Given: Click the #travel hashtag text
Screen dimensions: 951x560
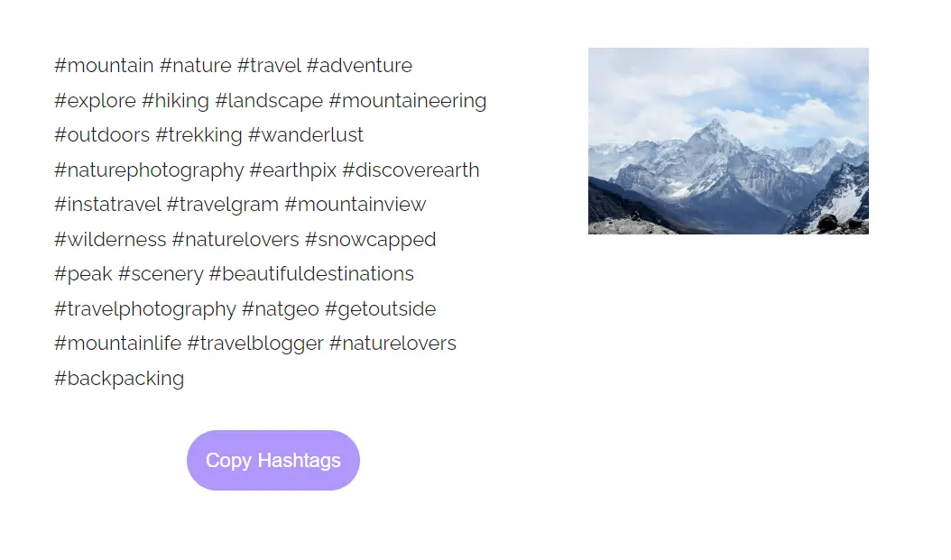Looking at the screenshot, I should [268, 65].
